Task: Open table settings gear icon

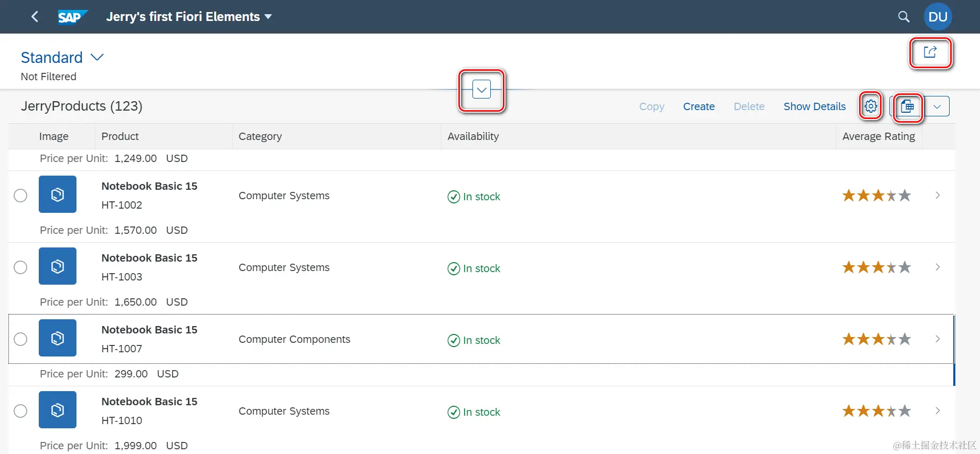Action: pyautogui.click(x=871, y=106)
